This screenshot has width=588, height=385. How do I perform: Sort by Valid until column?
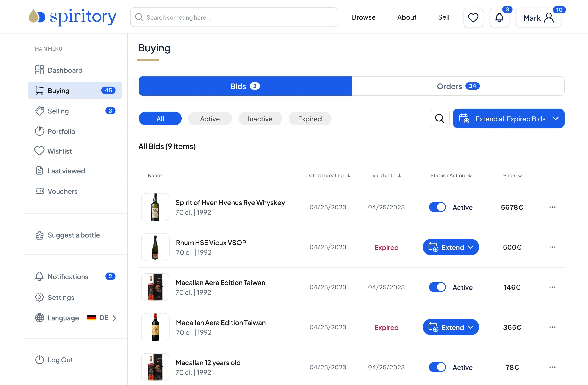point(387,176)
